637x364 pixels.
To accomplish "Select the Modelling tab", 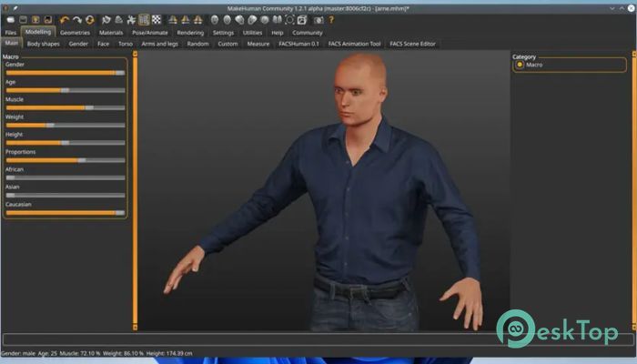I will (x=38, y=32).
